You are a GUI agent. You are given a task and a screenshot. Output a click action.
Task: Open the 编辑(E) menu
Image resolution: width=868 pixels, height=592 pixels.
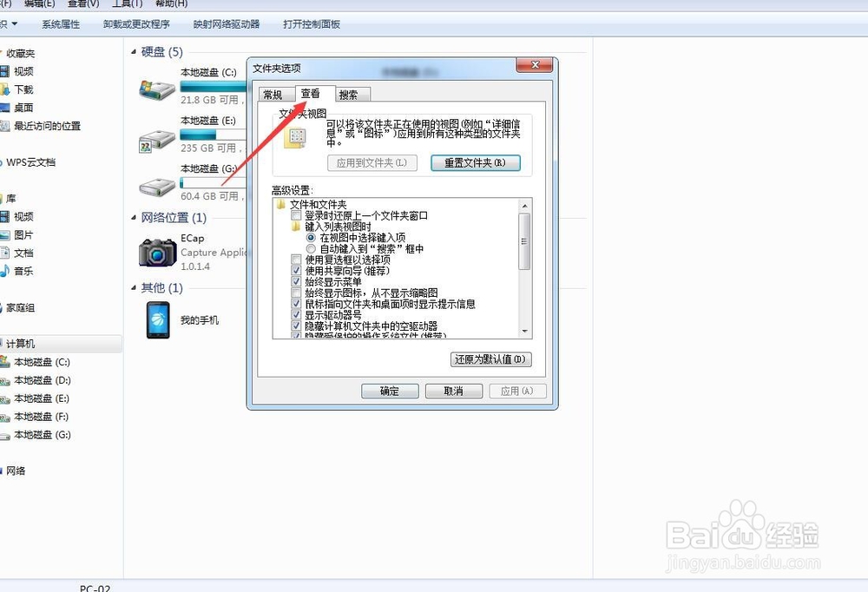pyautogui.click(x=39, y=3)
